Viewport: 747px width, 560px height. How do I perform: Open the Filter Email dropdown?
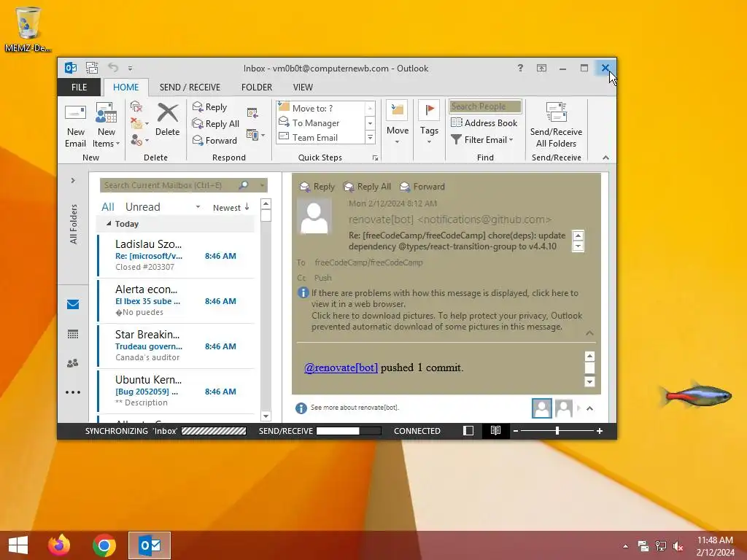click(482, 139)
